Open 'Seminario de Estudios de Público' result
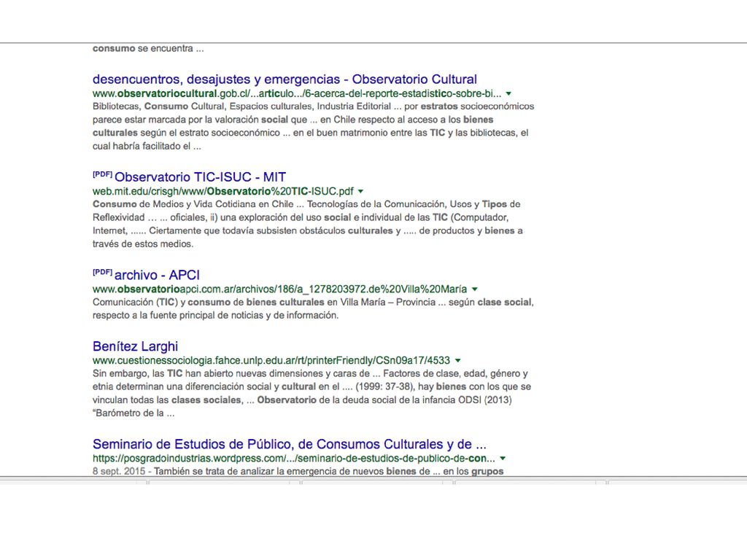747x560 pixels. tap(289, 444)
